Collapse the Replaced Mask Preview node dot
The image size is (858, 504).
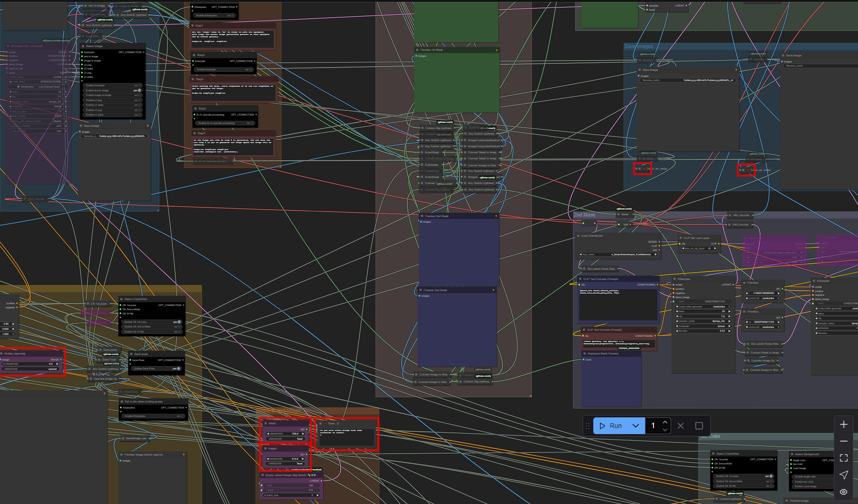584,354
